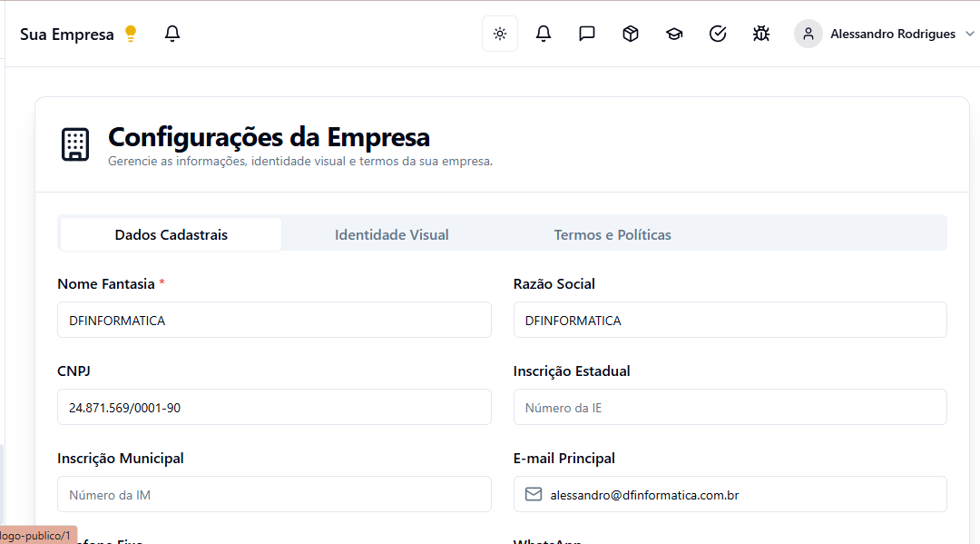Expand the Alessandro Rodrigues user dropdown chevron
The width and height of the screenshot is (980, 544).
point(969,34)
